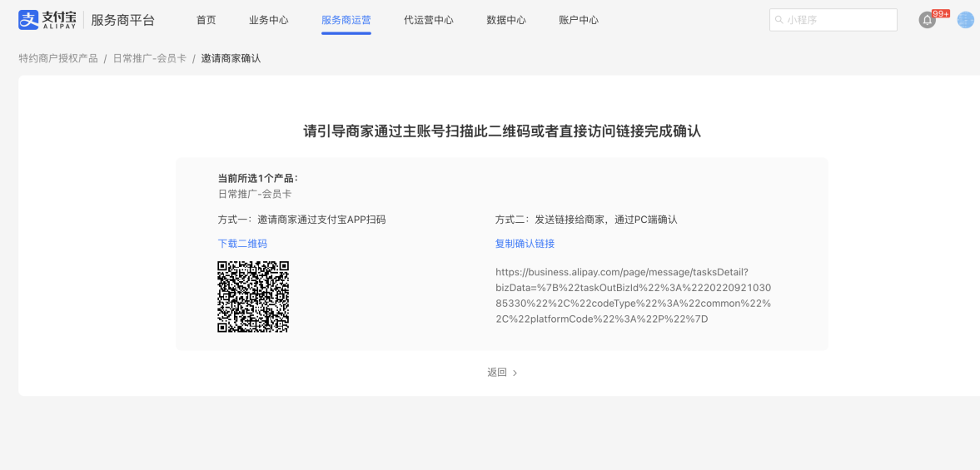This screenshot has height=470, width=980.
Task: Go to 首页 tab
Action: pyautogui.click(x=206, y=20)
